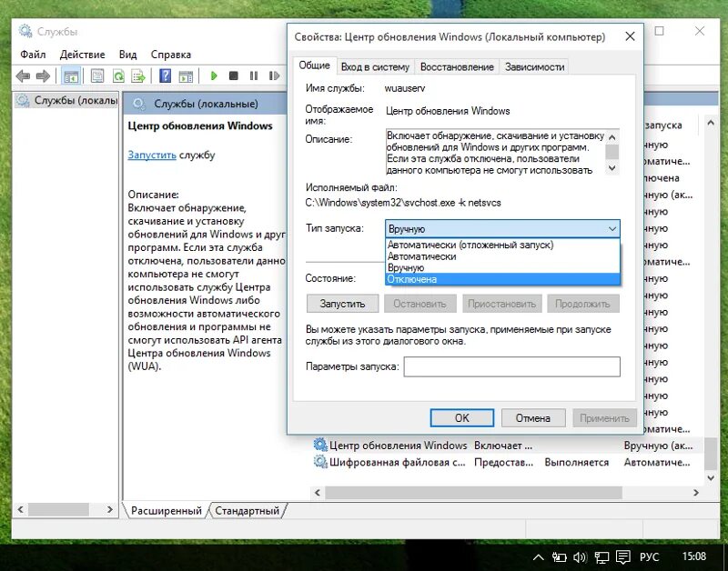Viewport: 728px width, 571px height.
Task: Click the Остановить button
Action: [x=420, y=304]
